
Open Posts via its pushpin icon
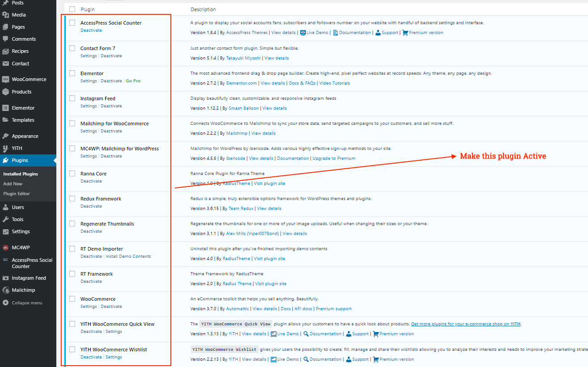pyautogui.click(x=5, y=3)
